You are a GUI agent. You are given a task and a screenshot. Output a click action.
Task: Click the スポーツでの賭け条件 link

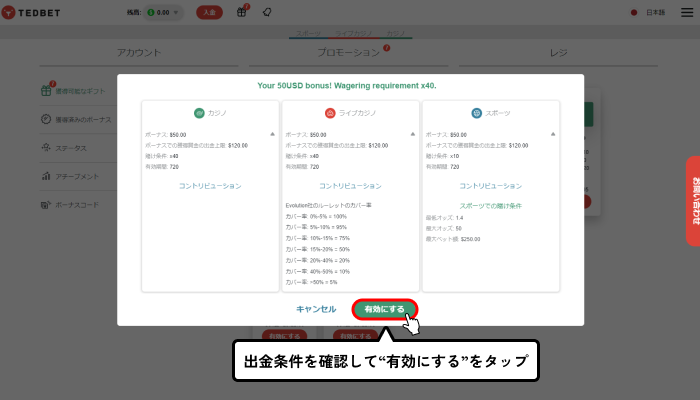click(491, 206)
